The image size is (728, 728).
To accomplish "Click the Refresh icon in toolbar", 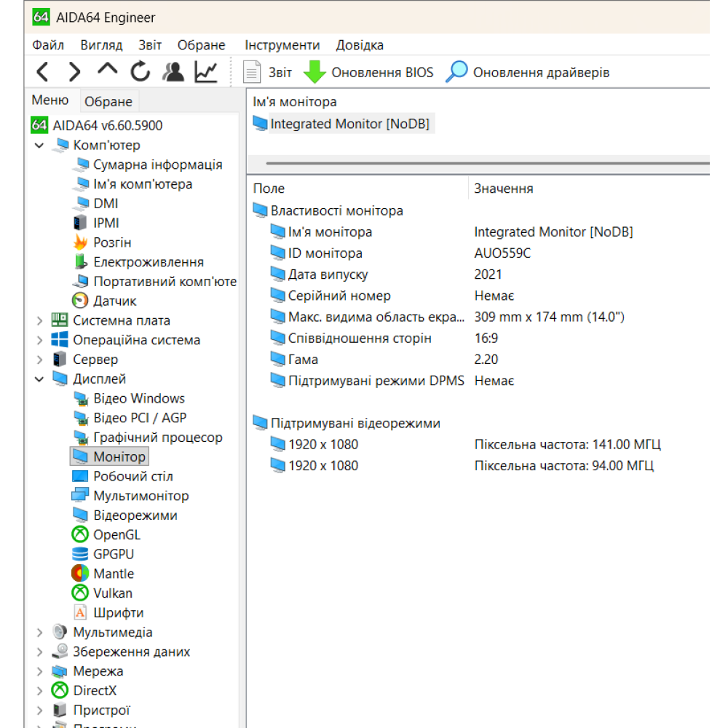I will 140,72.
